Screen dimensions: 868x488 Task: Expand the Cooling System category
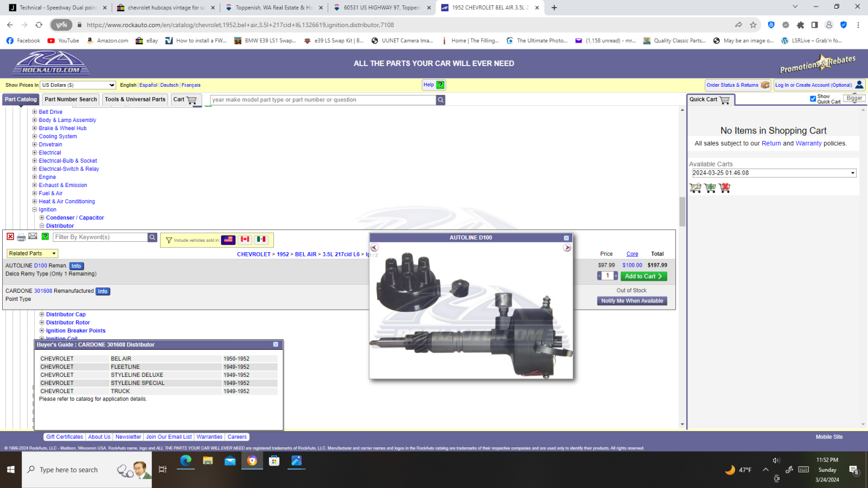coord(35,137)
